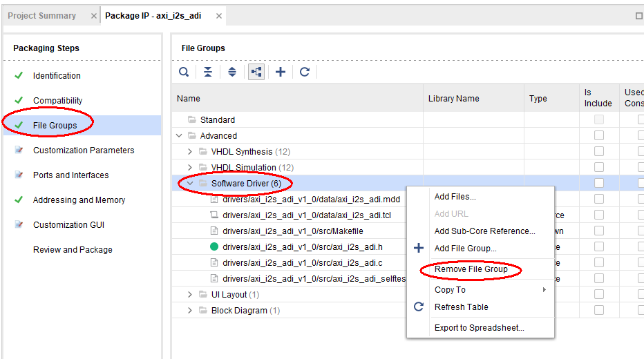This screenshot has width=644, height=359.
Task: Expand the VHDL Synthesis file group
Action: point(191,151)
